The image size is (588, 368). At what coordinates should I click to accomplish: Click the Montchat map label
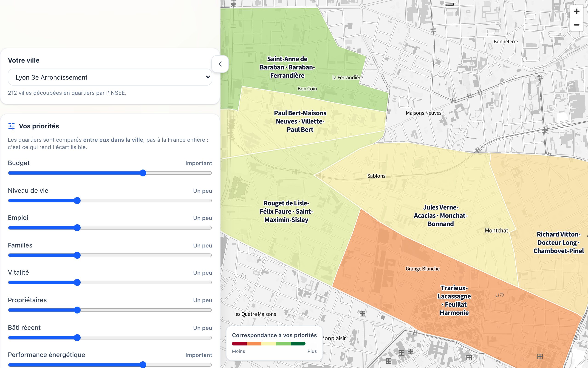coord(496,230)
